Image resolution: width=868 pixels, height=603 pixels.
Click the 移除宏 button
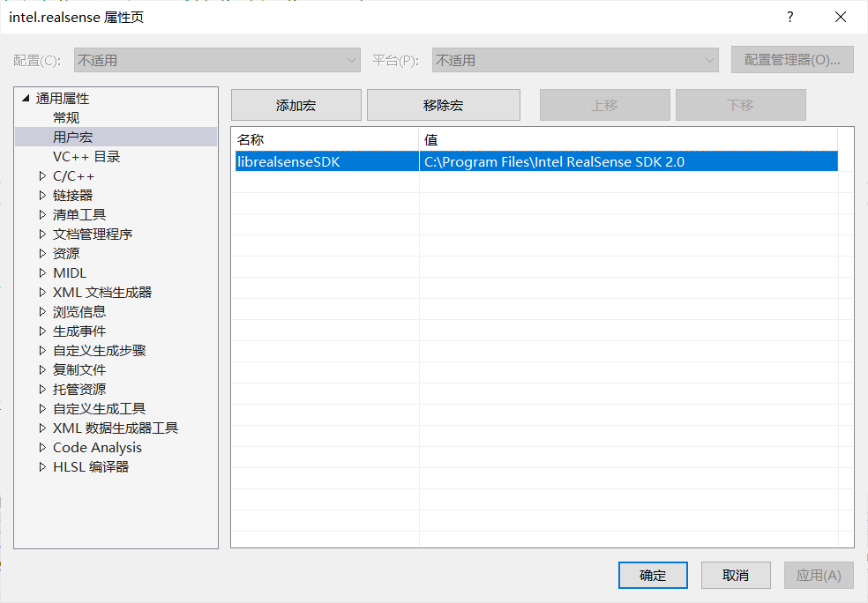(443, 104)
